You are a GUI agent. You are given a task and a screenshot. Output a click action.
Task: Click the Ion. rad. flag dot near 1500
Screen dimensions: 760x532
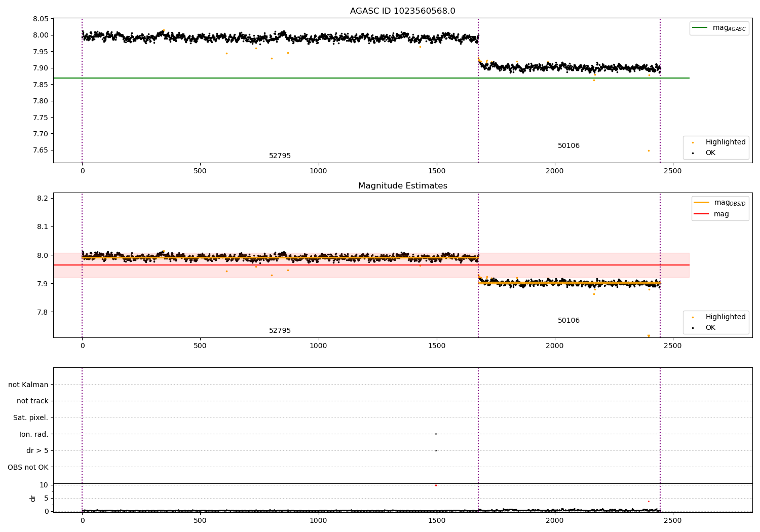(436, 434)
